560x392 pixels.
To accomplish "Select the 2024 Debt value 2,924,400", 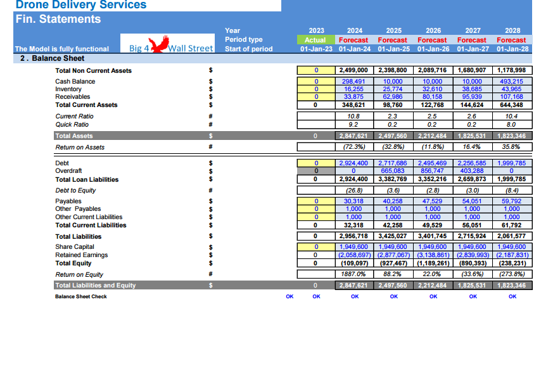I will [x=354, y=163].
